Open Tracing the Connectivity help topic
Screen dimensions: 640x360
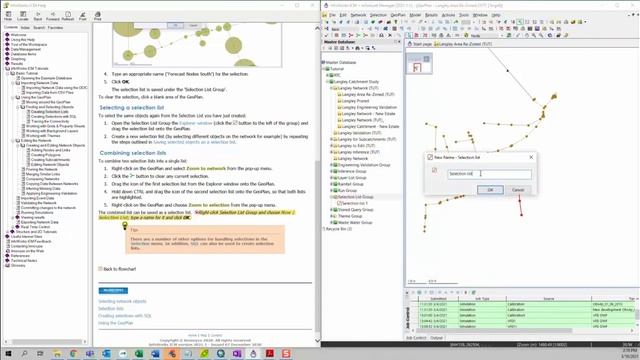50,121
